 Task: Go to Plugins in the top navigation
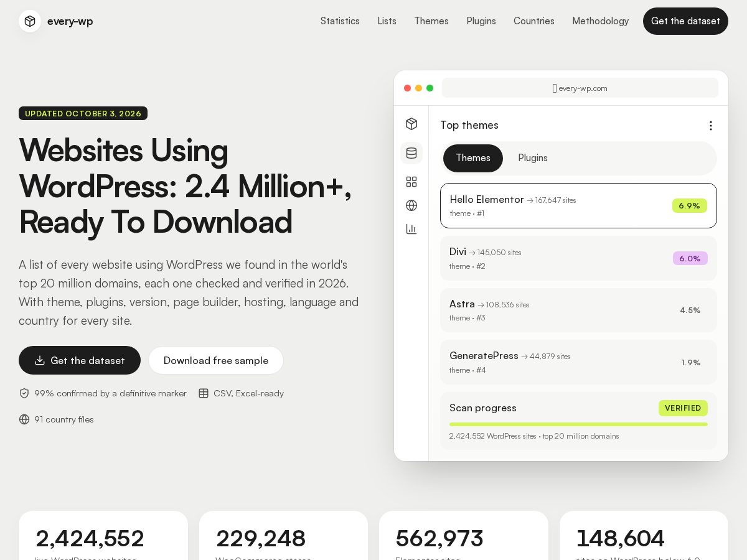pos(481,21)
